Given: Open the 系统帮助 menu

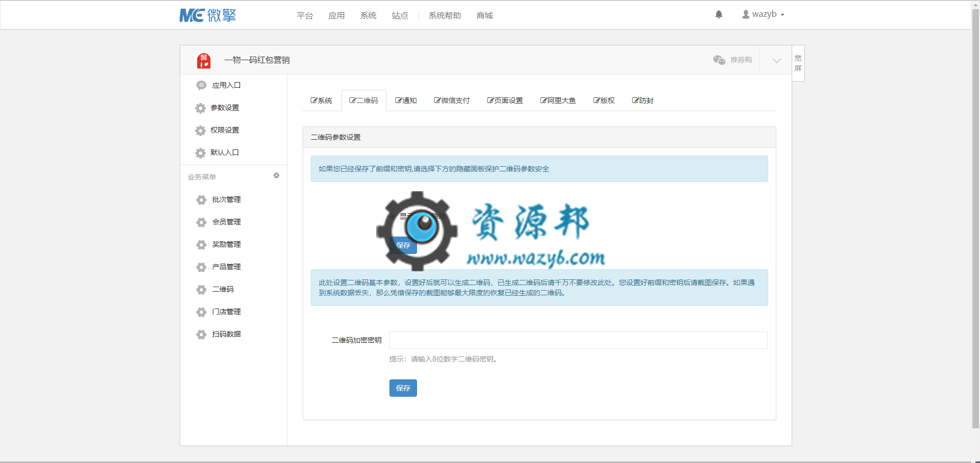Looking at the screenshot, I should (x=445, y=16).
